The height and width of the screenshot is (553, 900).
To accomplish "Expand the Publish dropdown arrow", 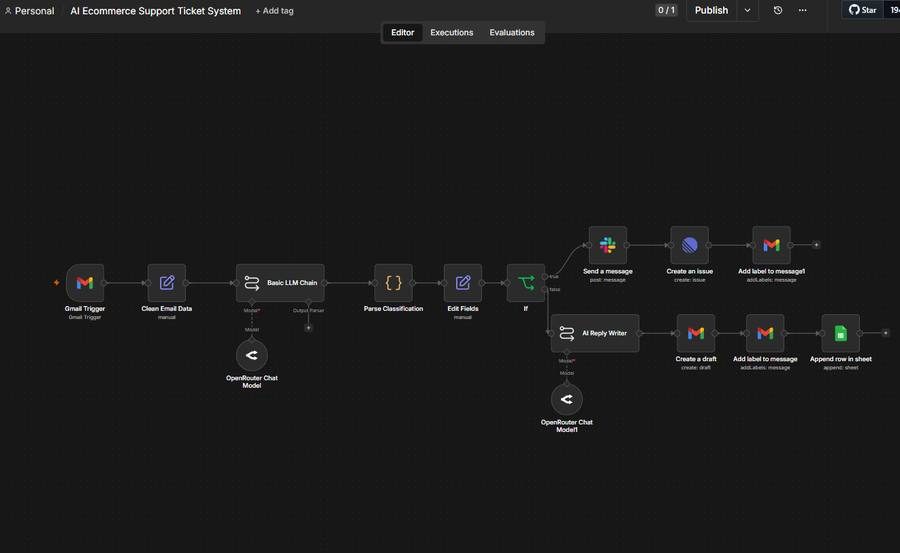I will (x=747, y=10).
